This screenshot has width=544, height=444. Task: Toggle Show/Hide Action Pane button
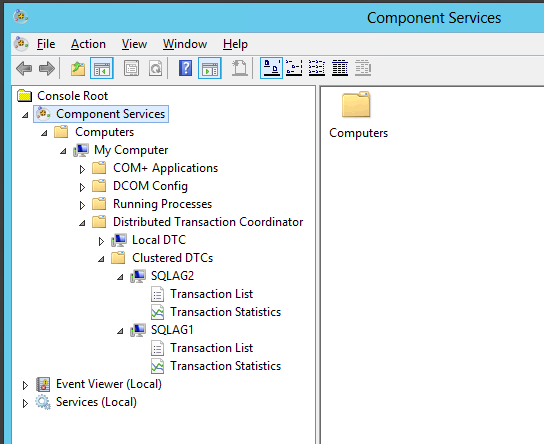pyautogui.click(x=210, y=68)
